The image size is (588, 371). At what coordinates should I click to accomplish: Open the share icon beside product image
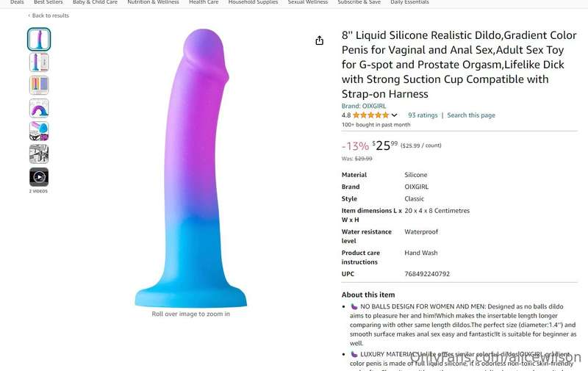(x=319, y=40)
